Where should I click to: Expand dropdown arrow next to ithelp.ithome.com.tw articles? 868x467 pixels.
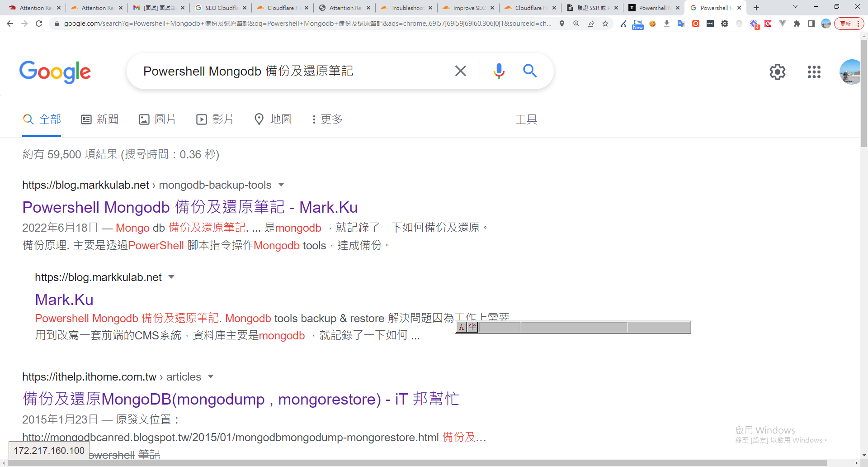click(x=211, y=376)
